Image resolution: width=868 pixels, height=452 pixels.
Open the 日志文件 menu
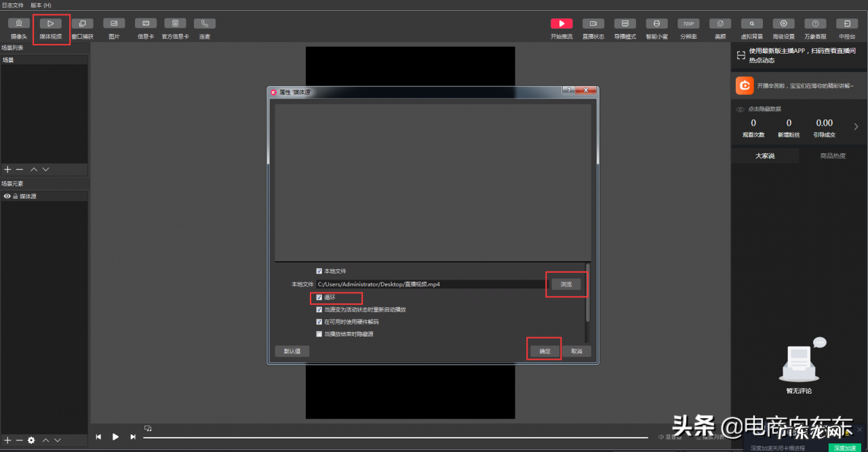[12, 5]
